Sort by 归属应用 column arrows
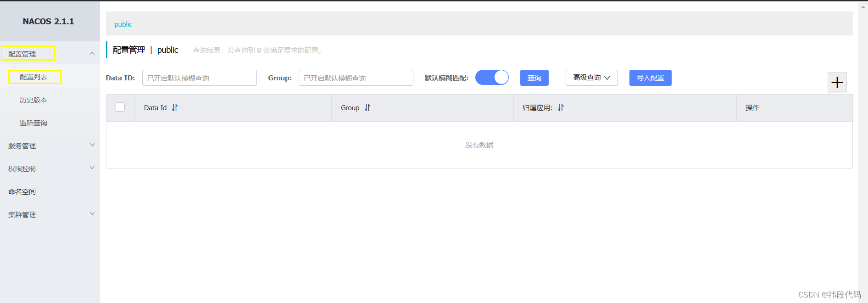 coord(561,108)
